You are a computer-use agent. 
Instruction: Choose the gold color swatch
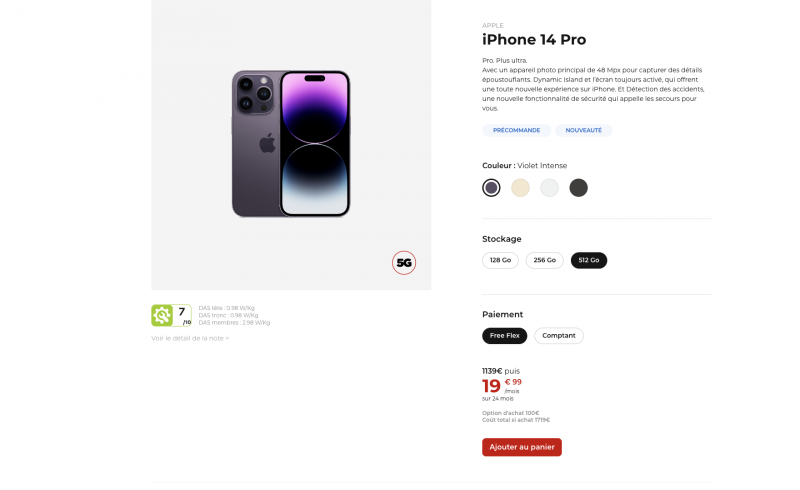coord(520,187)
